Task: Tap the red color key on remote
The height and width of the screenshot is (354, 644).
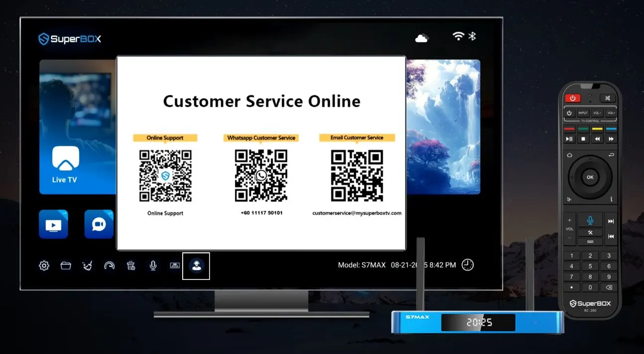Action: 569,129
